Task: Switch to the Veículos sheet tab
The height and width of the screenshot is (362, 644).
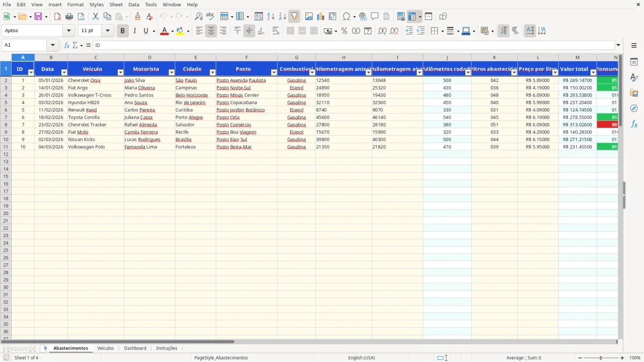Action: tap(105, 348)
